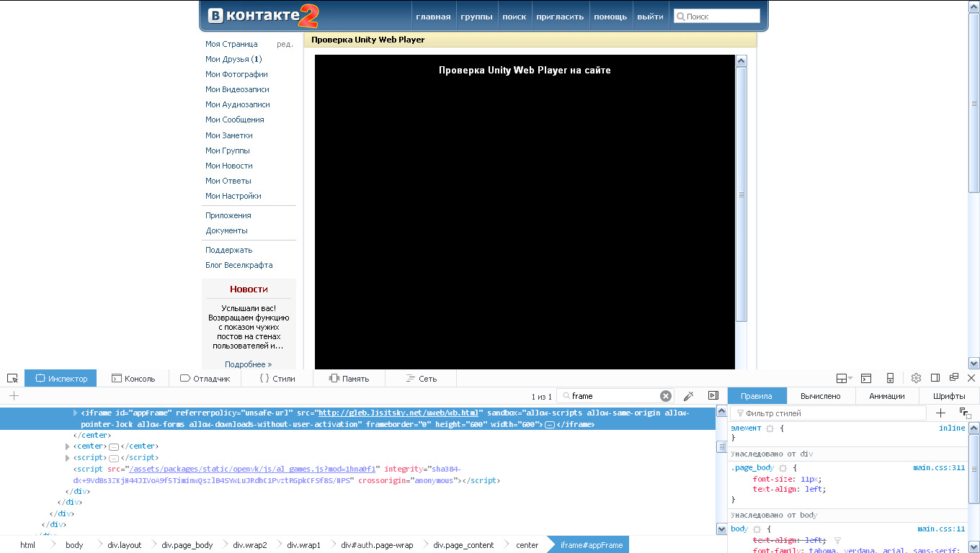Expand the collapsed script element node
The width and height of the screenshot is (980, 553).
click(68, 458)
